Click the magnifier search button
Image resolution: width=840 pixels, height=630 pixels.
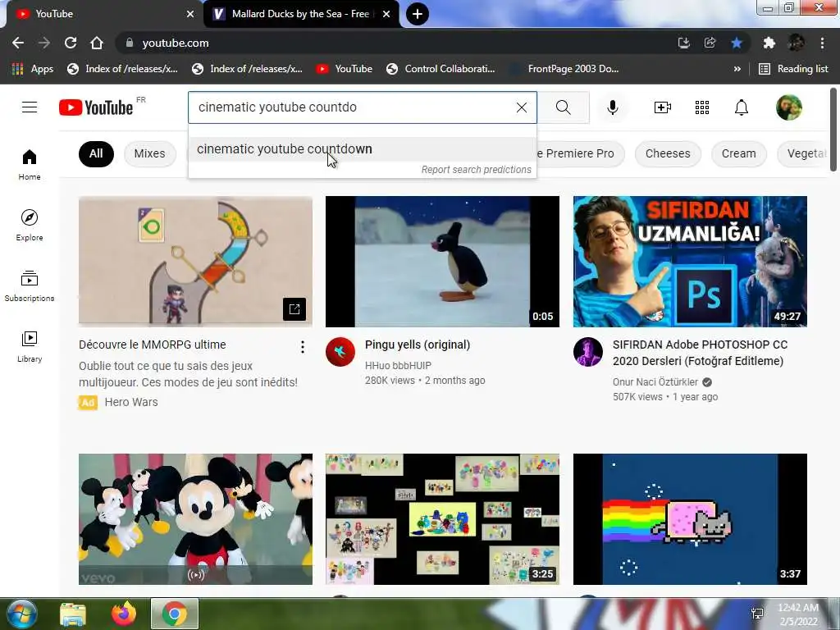563,107
